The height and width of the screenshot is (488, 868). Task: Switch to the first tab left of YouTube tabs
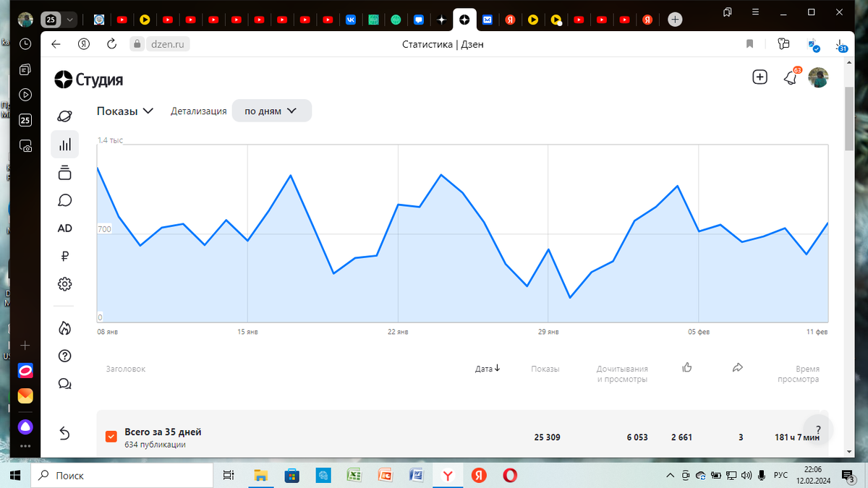[99, 20]
